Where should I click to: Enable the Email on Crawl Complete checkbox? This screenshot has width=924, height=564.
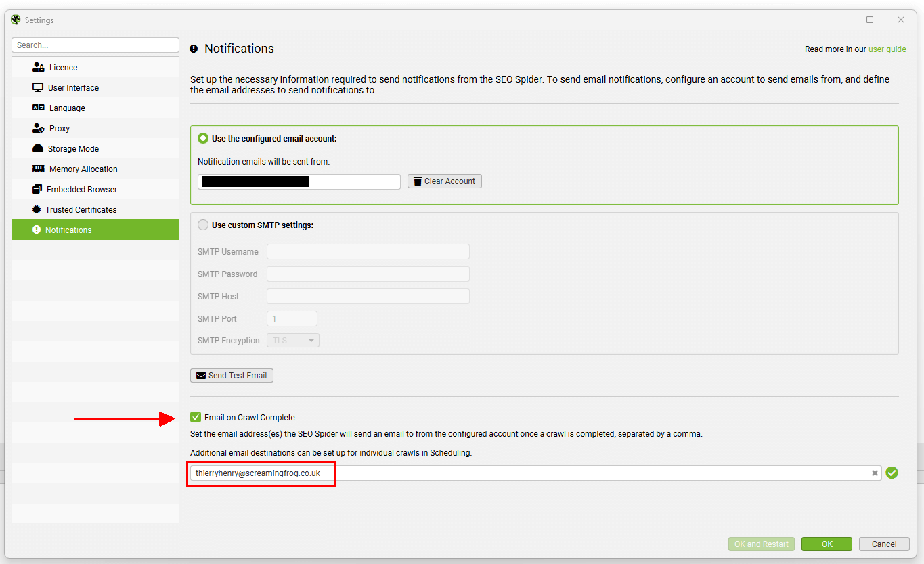coord(196,417)
